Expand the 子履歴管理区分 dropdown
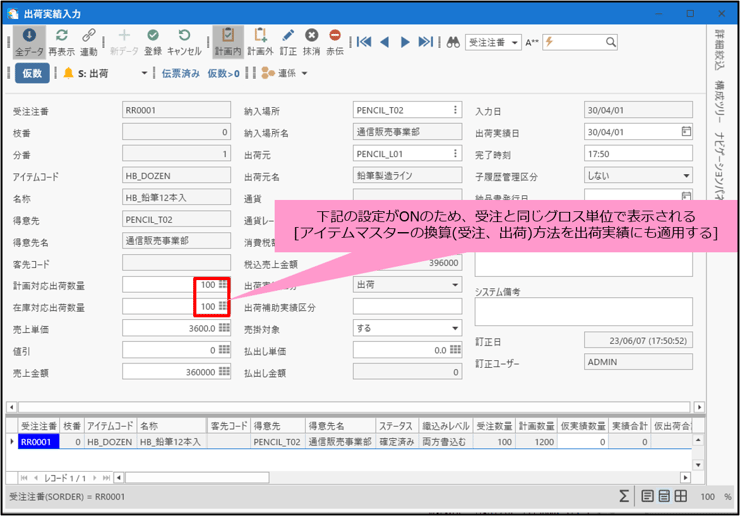The height and width of the screenshot is (516, 740). [686, 175]
